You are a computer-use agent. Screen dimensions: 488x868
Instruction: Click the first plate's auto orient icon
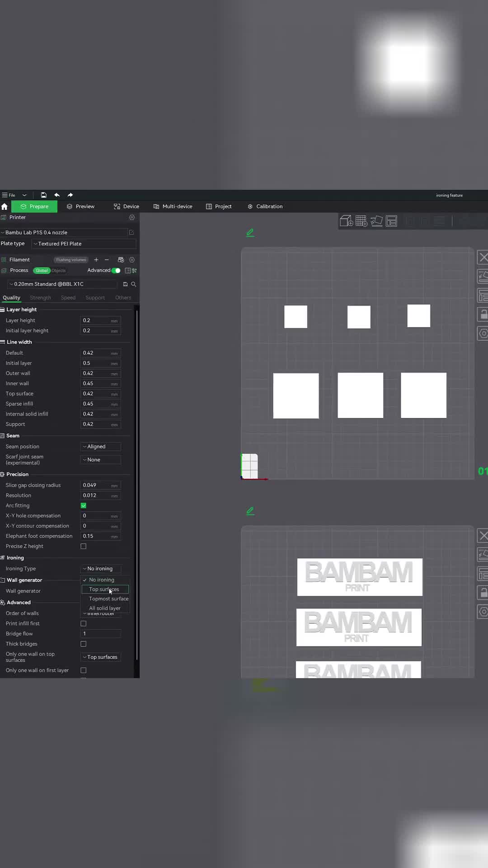click(x=483, y=276)
